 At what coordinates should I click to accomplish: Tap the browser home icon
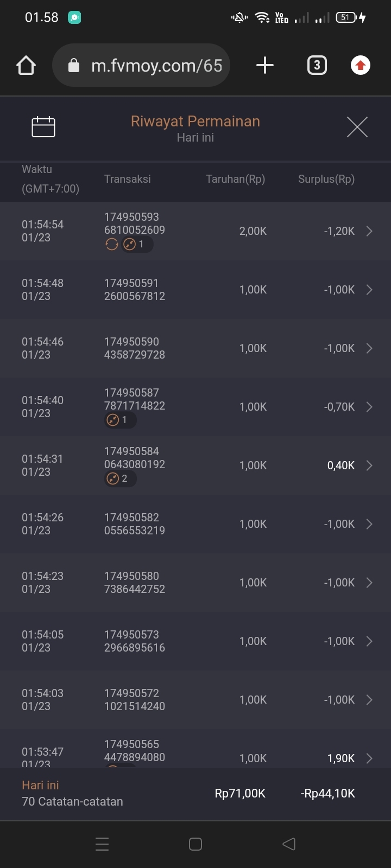click(x=26, y=66)
